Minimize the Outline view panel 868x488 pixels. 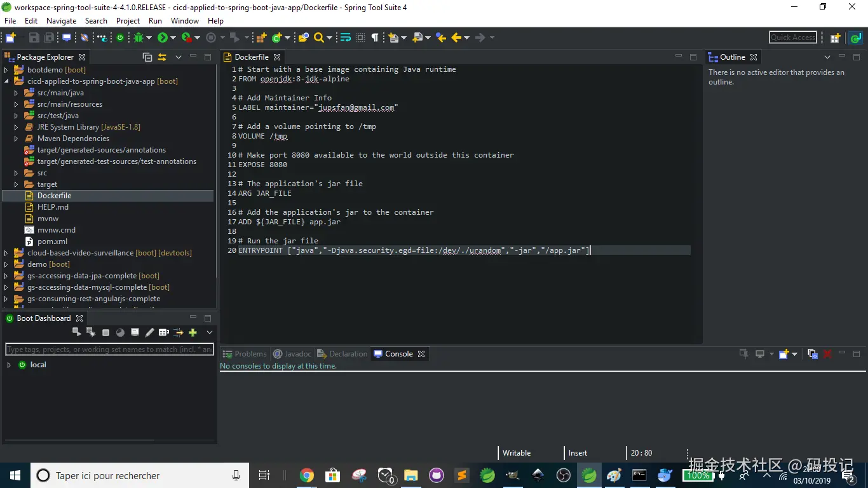(843, 57)
